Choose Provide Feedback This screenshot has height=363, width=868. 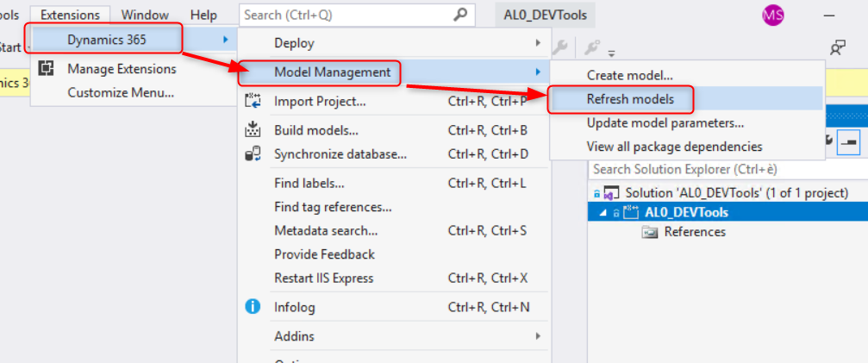[394, 254]
